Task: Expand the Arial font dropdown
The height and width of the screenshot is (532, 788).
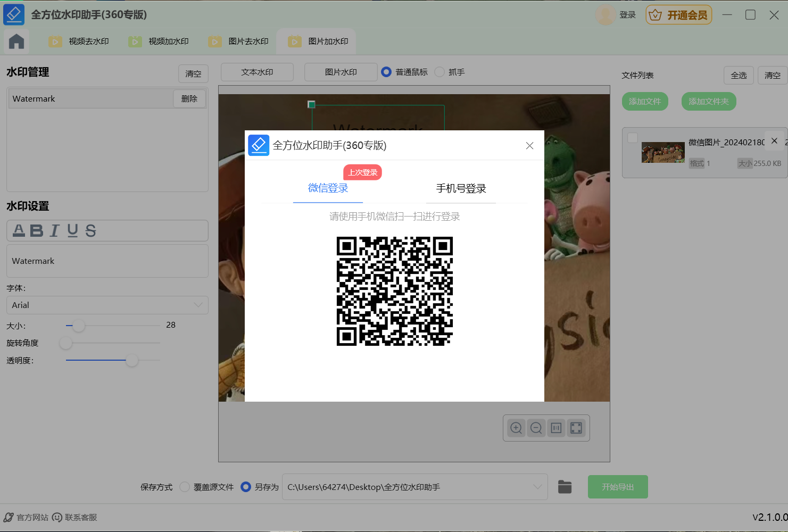Action: [198, 305]
